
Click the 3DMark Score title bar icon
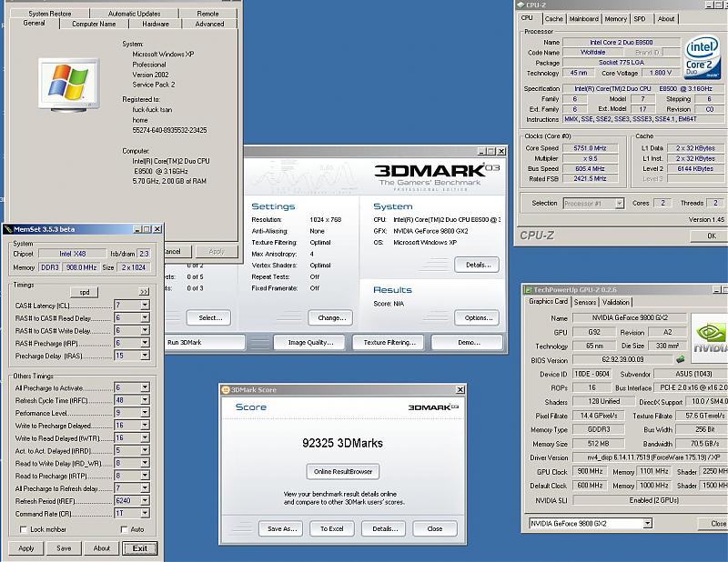point(226,390)
